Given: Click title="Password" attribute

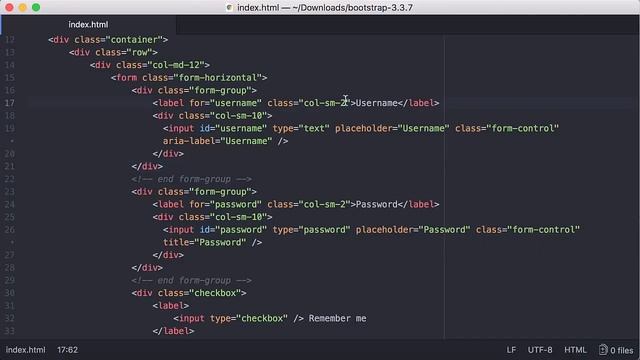Looking at the screenshot, I should (x=204, y=242).
